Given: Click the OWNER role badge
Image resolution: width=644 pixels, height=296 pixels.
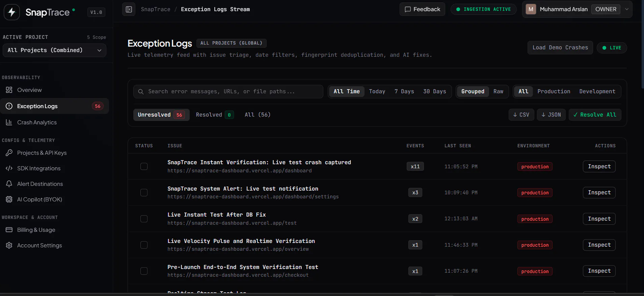Looking at the screenshot, I should click(x=606, y=9).
